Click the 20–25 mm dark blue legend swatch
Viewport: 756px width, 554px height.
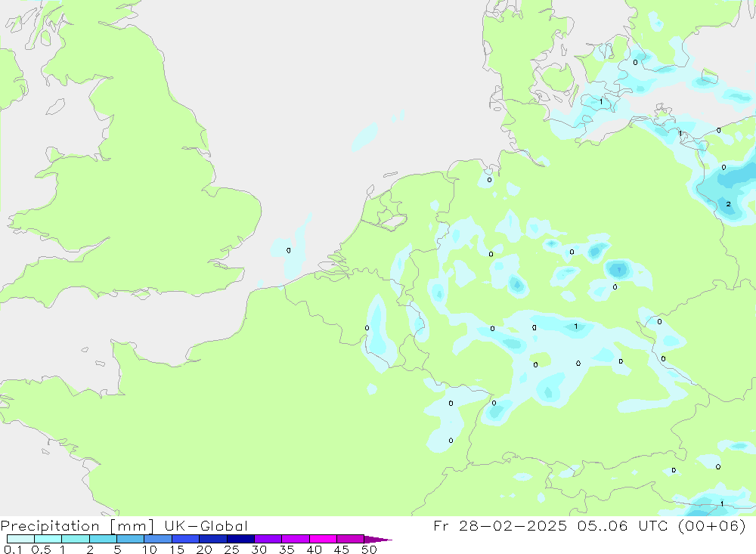[x=213, y=539]
